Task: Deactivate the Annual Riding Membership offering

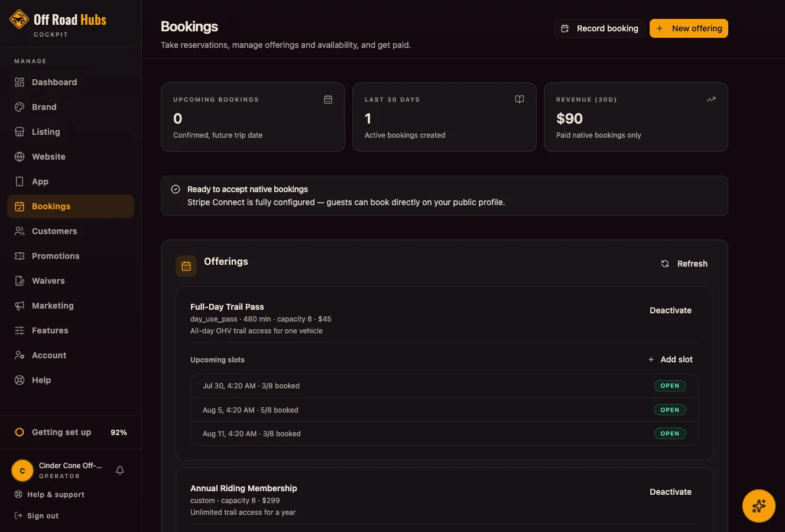Action: tap(670, 492)
